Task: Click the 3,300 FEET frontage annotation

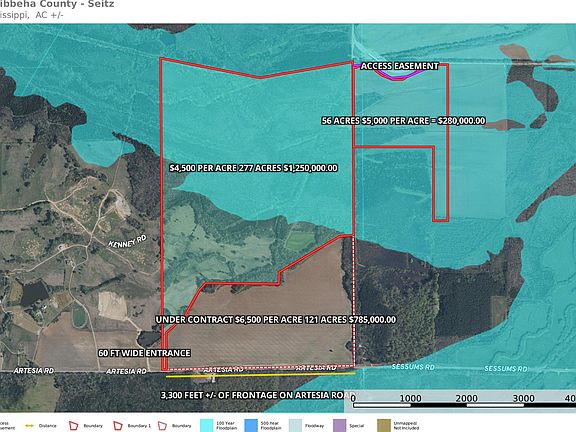Action: (256, 395)
